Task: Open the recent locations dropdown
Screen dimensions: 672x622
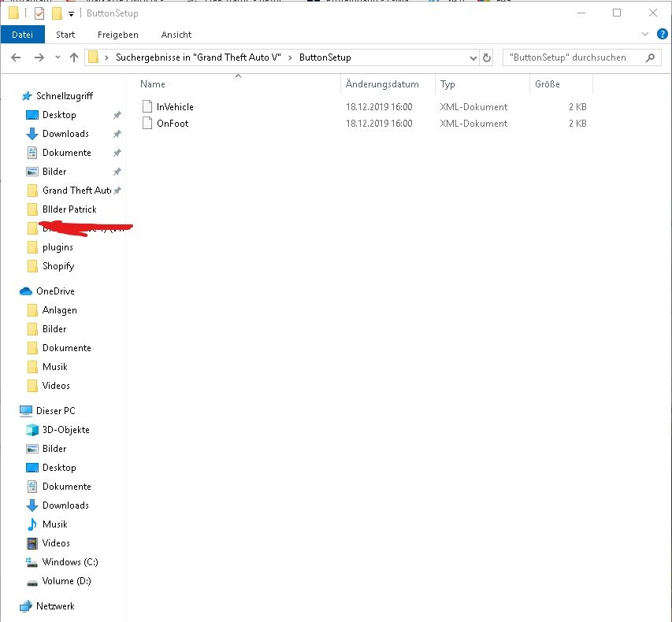Action: click(x=58, y=57)
